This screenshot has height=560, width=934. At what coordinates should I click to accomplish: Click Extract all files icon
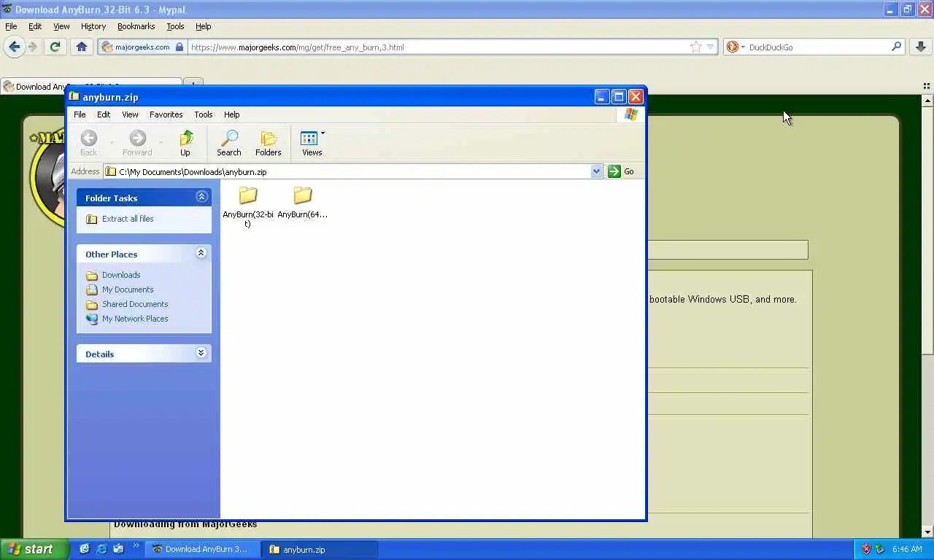point(91,219)
